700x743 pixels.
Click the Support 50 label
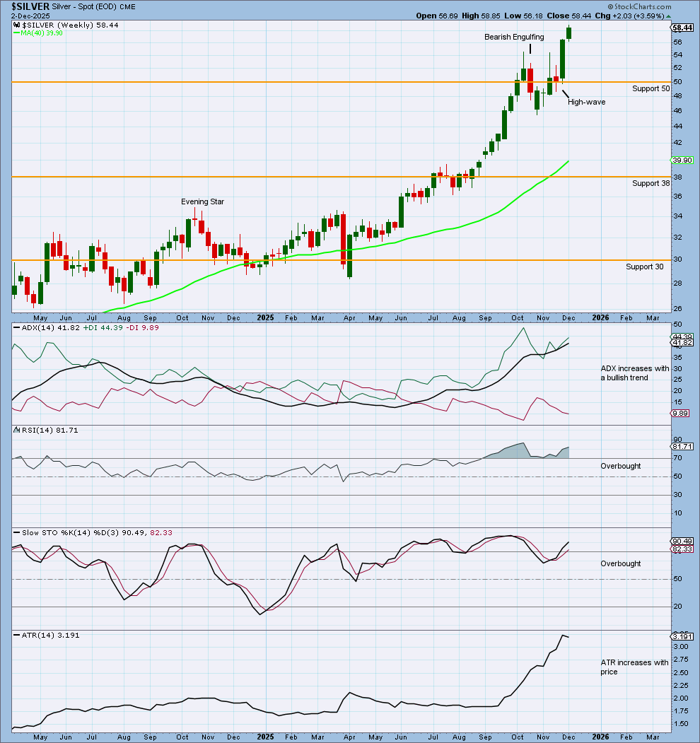(651, 88)
